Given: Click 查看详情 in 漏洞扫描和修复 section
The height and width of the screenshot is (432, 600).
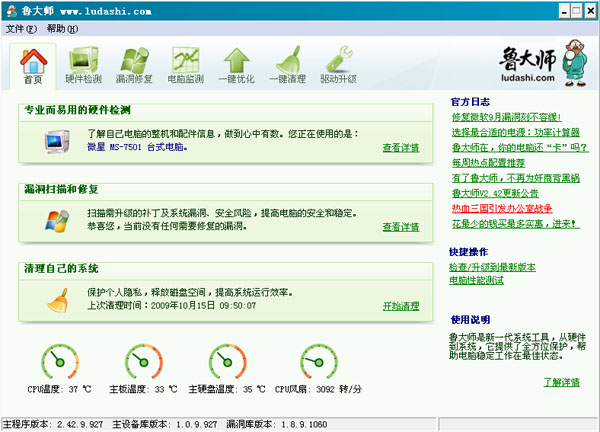Looking at the screenshot, I should [401, 227].
